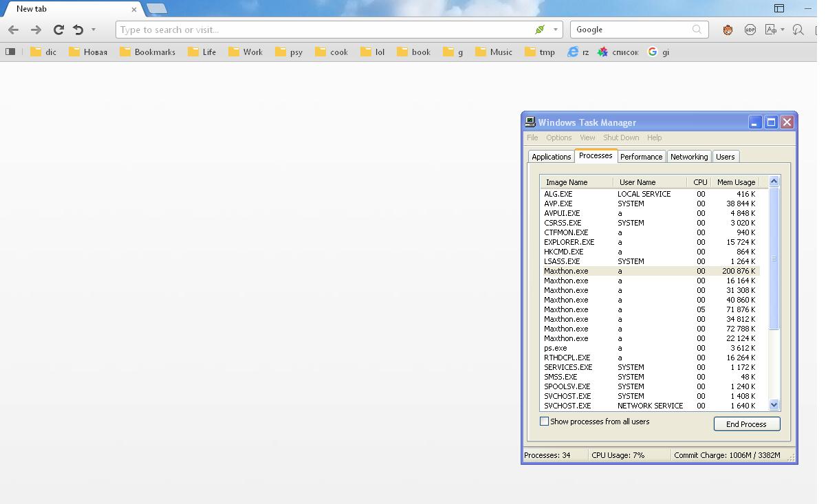This screenshot has width=839, height=504.
Task: Select the ALG.EXE process row
Action: (x=650, y=194)
